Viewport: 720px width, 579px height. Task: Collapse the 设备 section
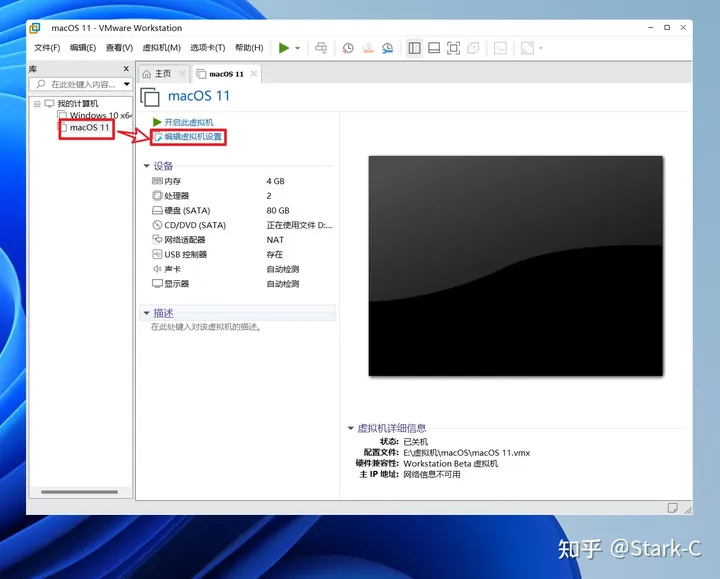point(146,166)
